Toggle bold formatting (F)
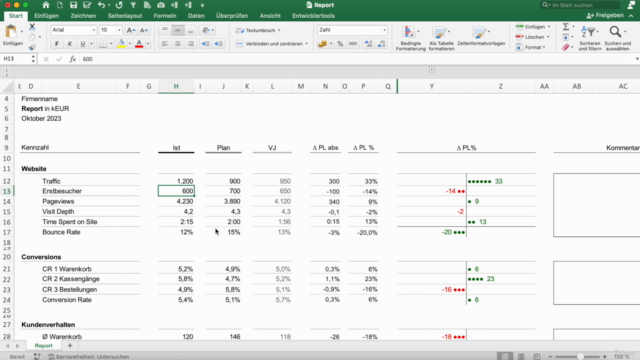Image resolution: width=640 pixels, height=360 pixels. click(57, 44)
